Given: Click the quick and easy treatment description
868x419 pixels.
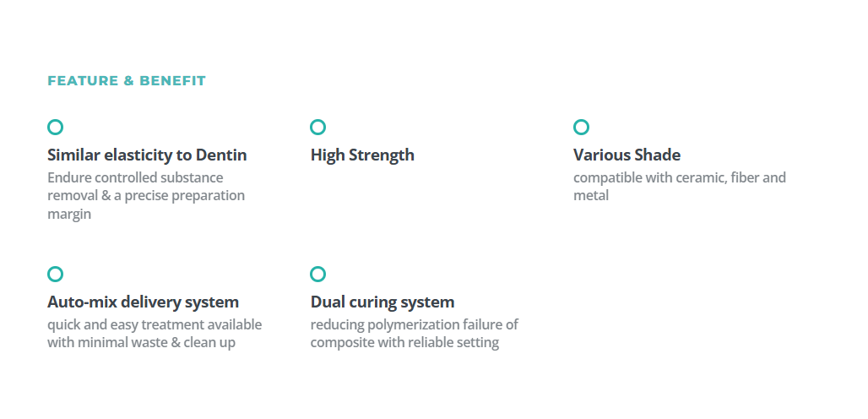Looking at the screenshot, I should (x=155, y=333).
